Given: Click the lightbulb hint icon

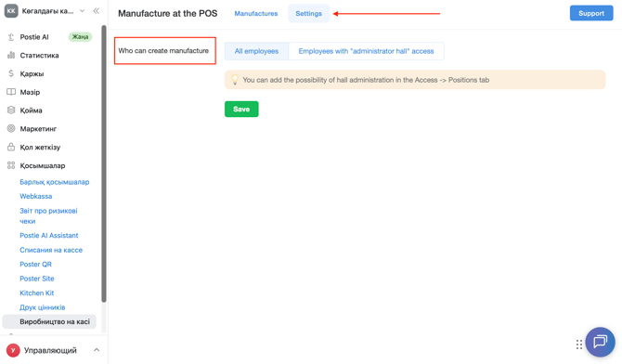Looking at the screenshot, I should (235, 80).
